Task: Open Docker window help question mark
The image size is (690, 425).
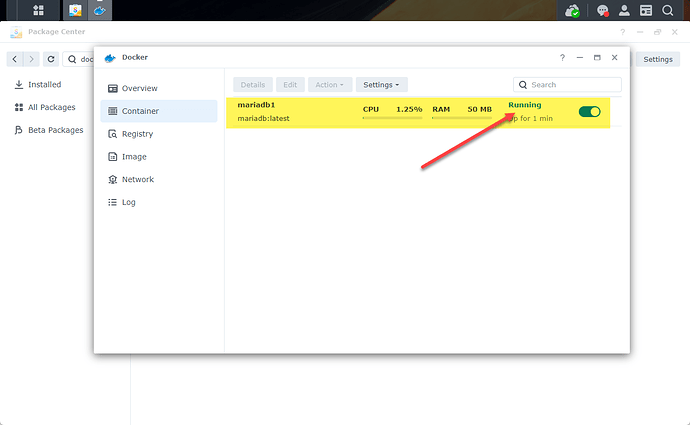Action: point(562,58)
